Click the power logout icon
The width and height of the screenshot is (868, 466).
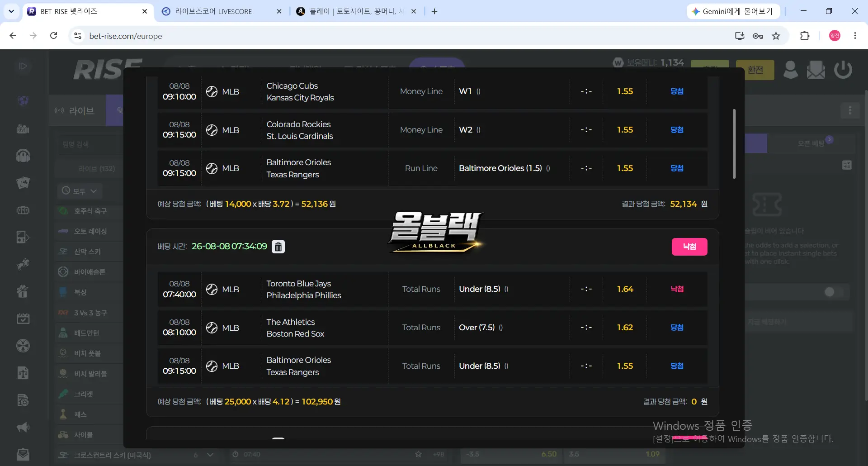[843, 70]
